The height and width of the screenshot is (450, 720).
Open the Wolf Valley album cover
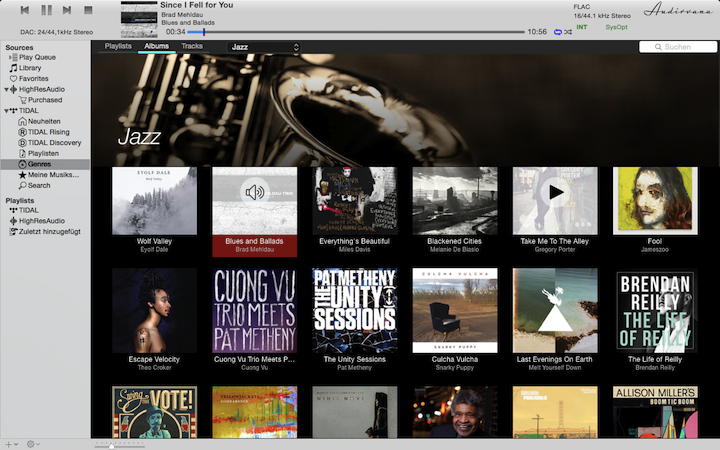(x=154, y=201)
